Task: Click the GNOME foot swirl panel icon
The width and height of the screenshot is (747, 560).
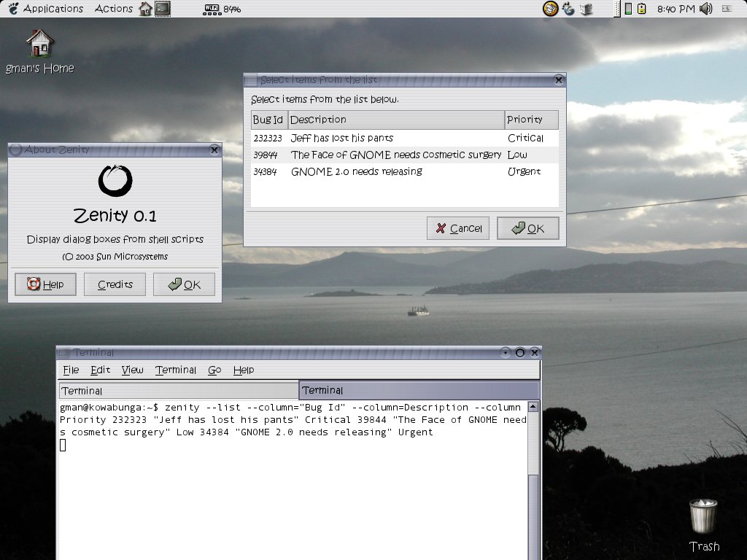Action: click(568, 9)
